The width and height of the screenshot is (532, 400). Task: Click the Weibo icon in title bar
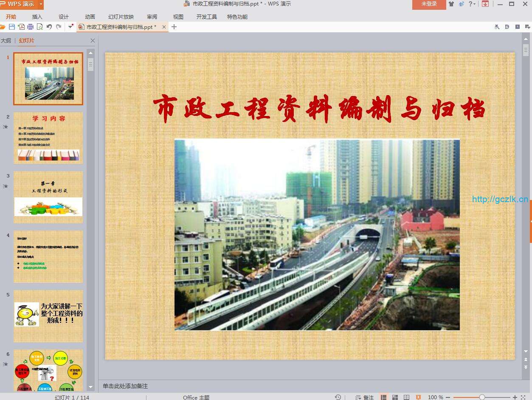click(461, 4)
